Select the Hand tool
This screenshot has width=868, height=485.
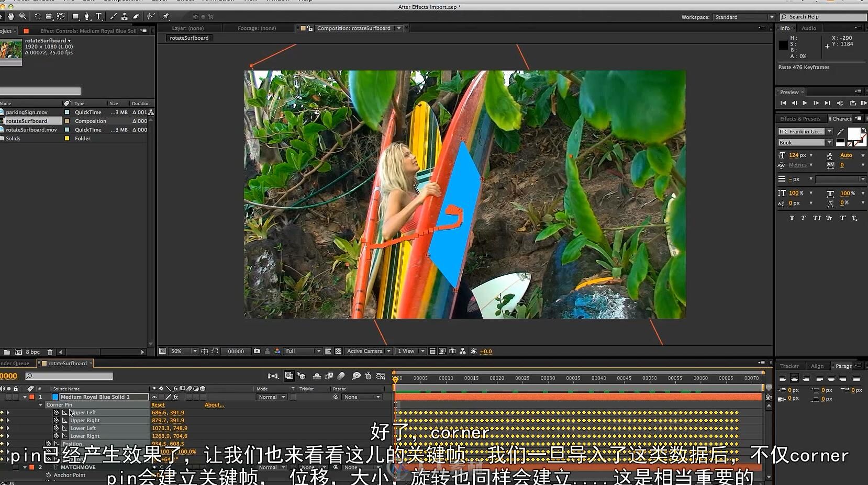coord(11,17)
